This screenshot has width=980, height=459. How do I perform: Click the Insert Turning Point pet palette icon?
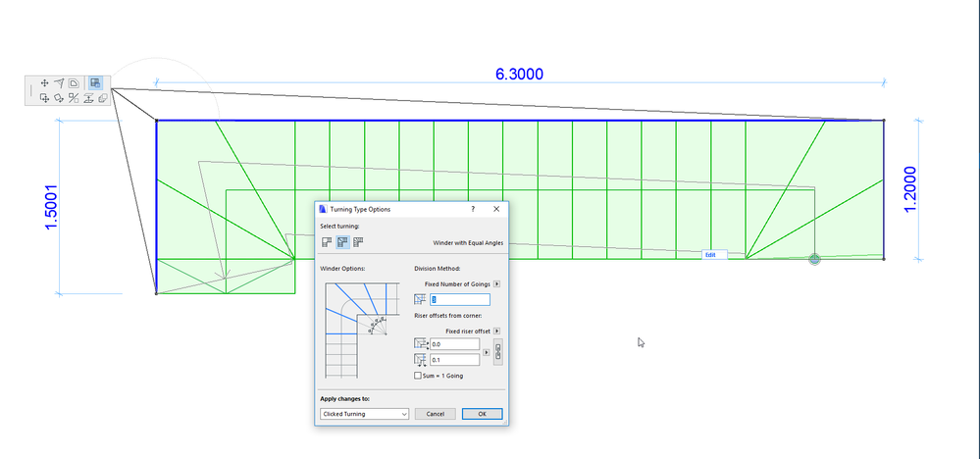(x=60, y=82)
